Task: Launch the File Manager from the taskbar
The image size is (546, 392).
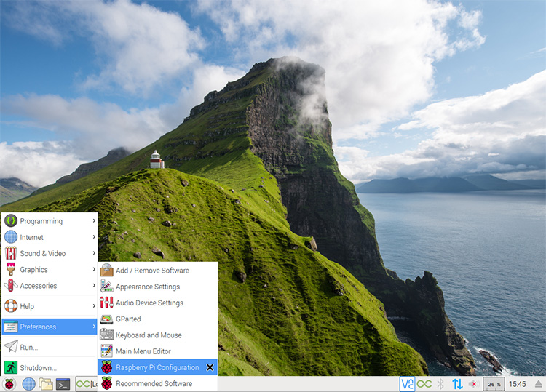Action: coord(46,384)
